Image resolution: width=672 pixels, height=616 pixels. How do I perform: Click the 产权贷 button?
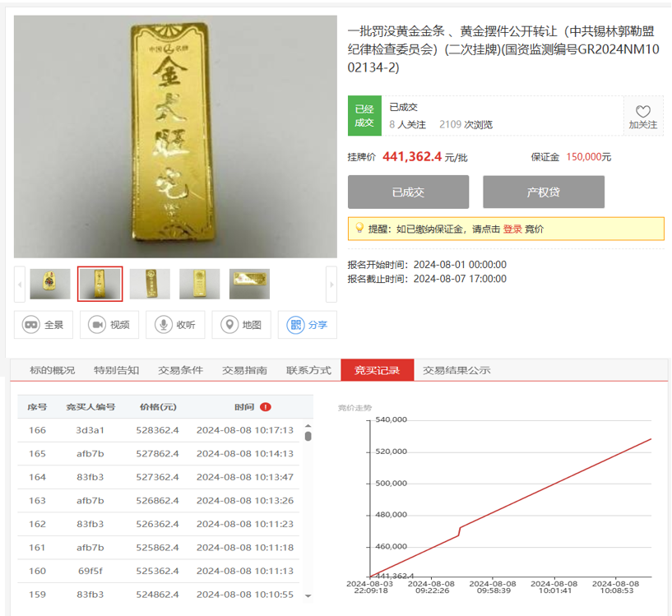pyautogui.click(x=544, y=192)
